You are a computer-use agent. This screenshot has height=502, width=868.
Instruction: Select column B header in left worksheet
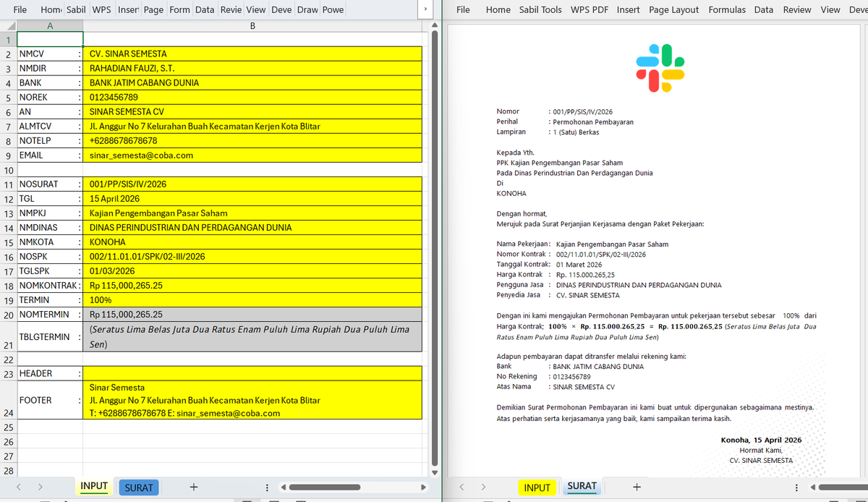tap(252, 25)
